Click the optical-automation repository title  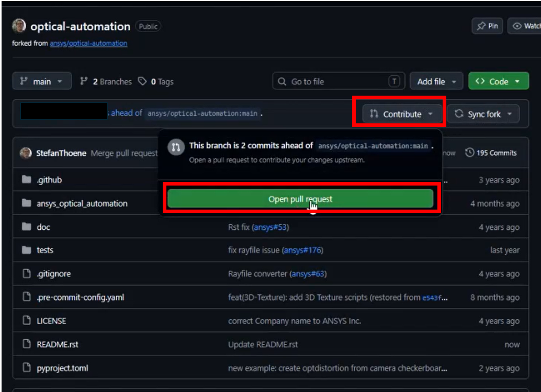click(81, 26)
